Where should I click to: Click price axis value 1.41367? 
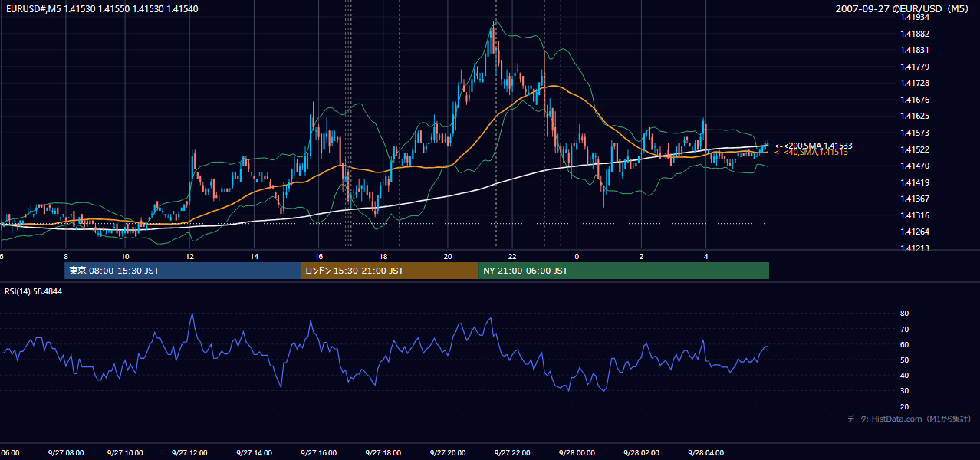point(915,199)
